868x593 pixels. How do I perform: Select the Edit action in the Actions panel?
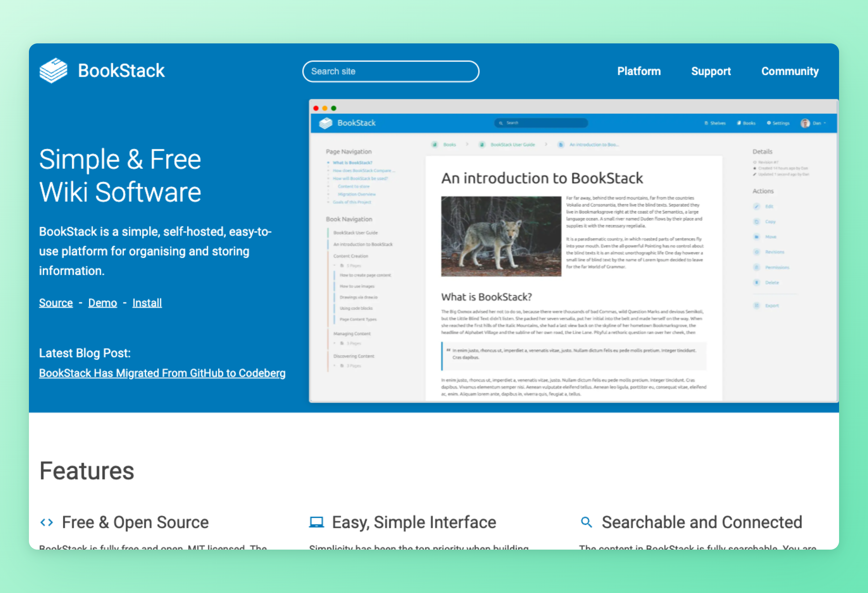click(x=757, y=206)
